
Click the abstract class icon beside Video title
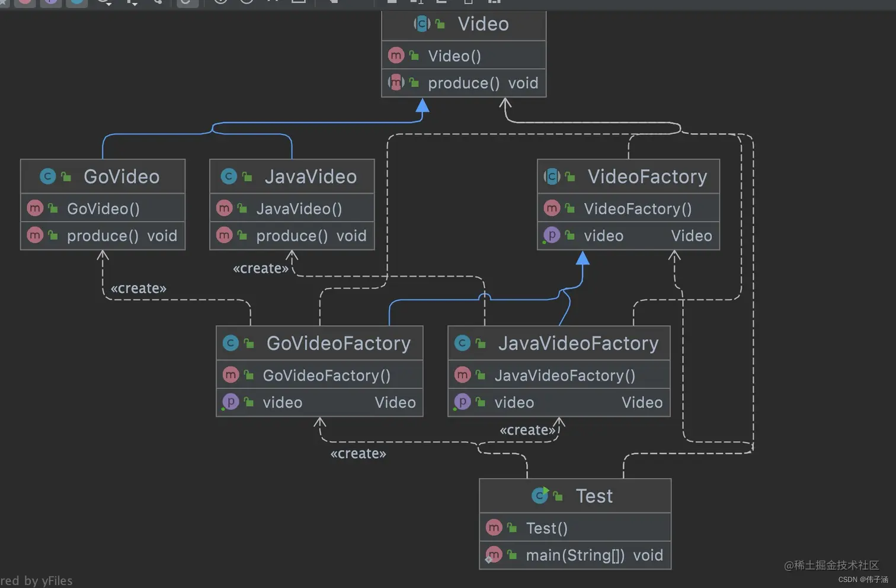point(422,24)
